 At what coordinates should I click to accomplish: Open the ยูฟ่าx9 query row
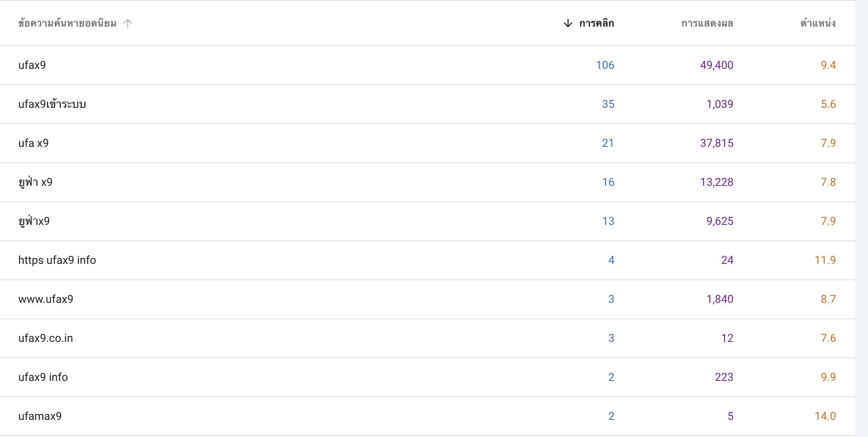pyautogui.click(x=428, y=221)
